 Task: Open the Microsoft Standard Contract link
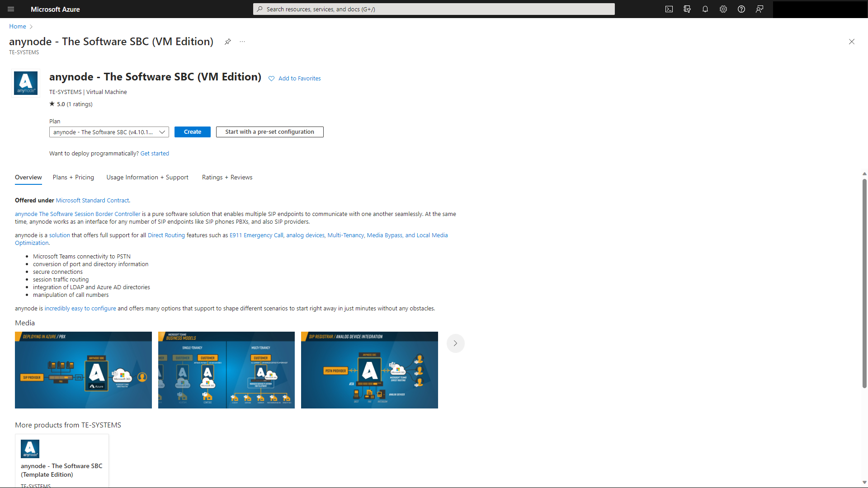pos(92,201)
